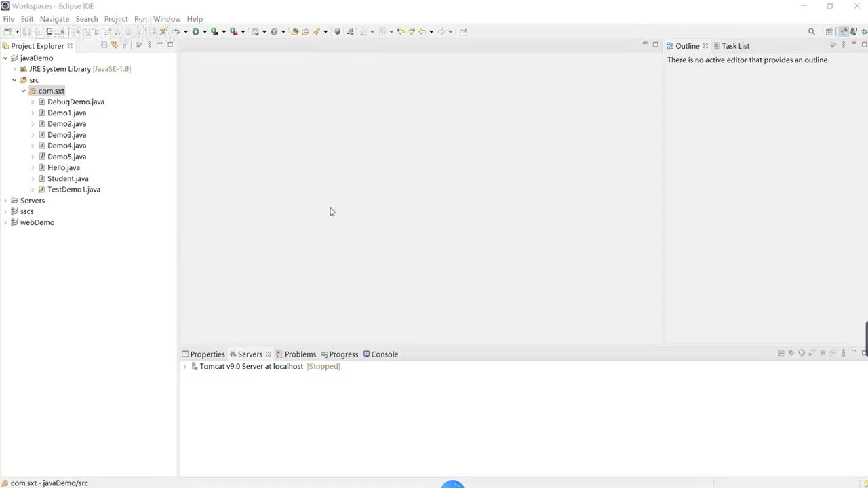Screen dimensions: 868x488
Task: Click the Open Type icon in toolbar
Action: [x=295, y=31]
